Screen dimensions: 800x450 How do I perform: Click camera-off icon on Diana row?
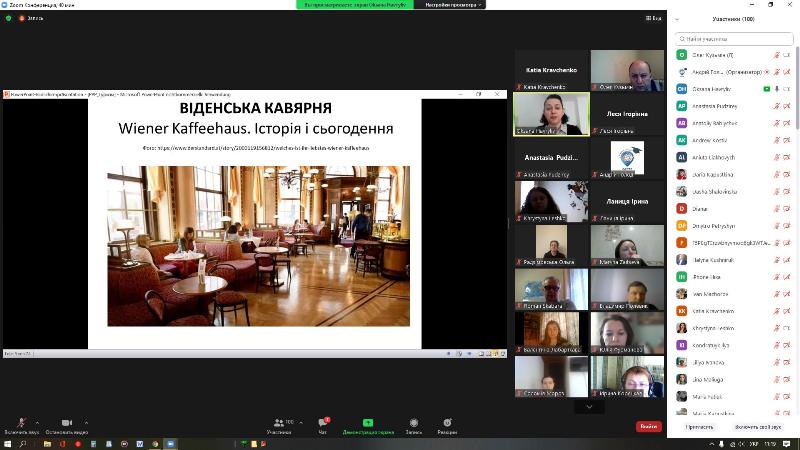click(x=787, y=209)
